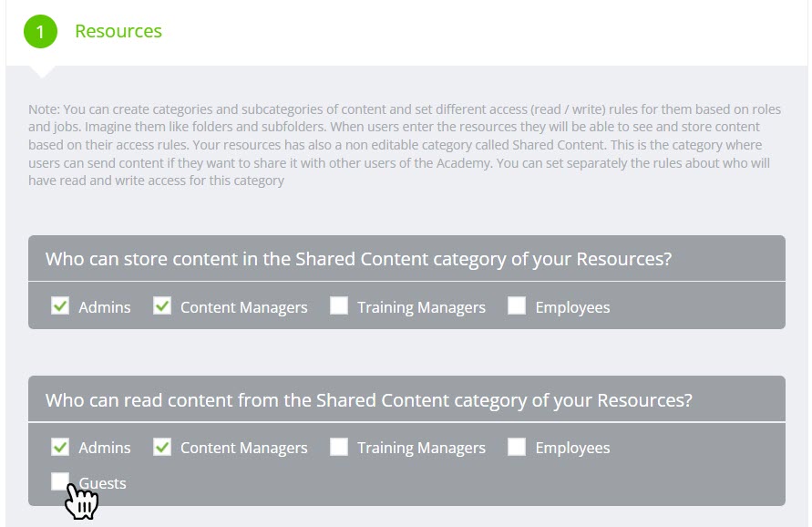Screen dimensions: 812x527
Task: Click Training Managers label in read content row
Action: (x=421, y=448)
